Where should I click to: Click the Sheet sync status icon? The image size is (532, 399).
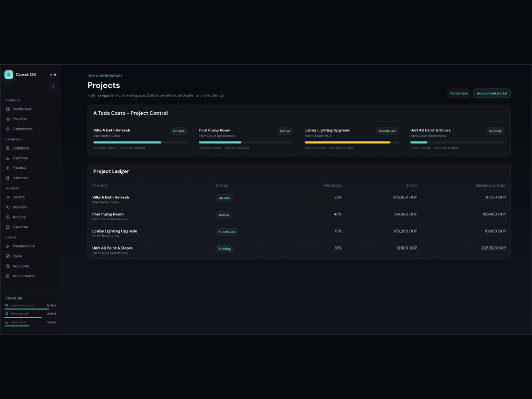pos(7,322)
